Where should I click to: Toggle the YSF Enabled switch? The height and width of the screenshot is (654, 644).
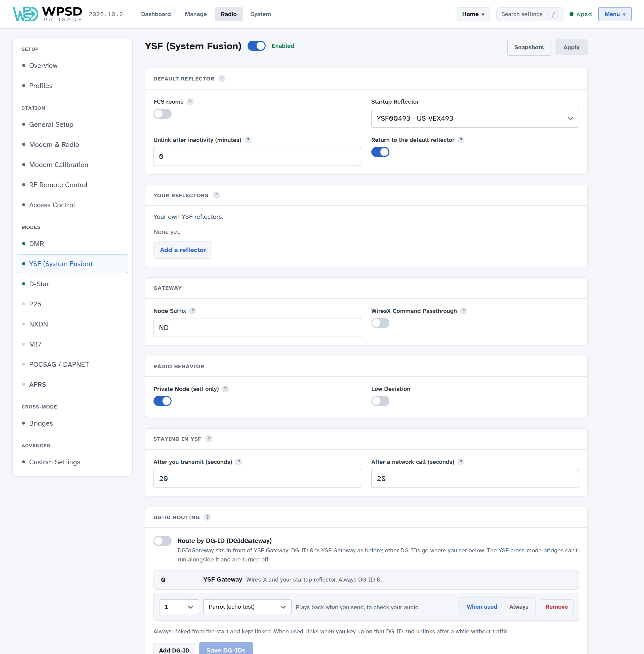256,46
